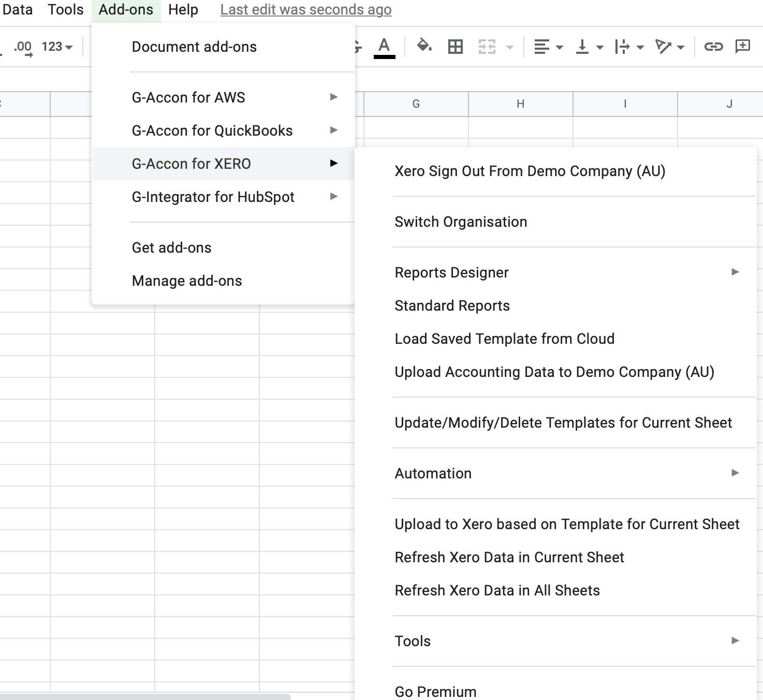Close the Add-ons menu
The height and width of the screenshot is (700, 763).
pos(126,9)
